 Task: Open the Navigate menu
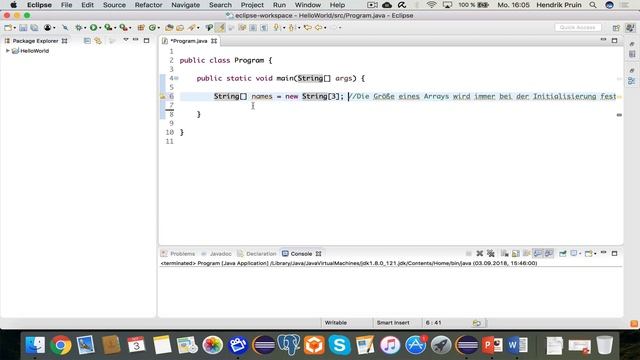click(x=185, y=5)
